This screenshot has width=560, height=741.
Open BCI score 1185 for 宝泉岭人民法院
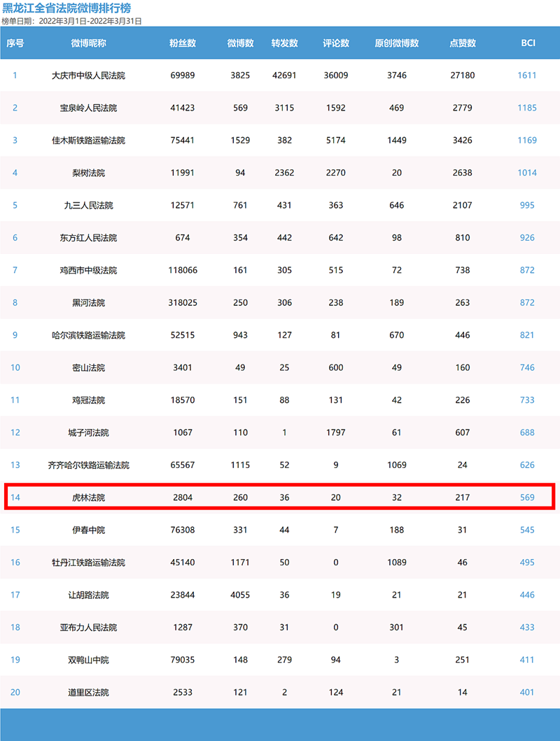tap(527, 108)
